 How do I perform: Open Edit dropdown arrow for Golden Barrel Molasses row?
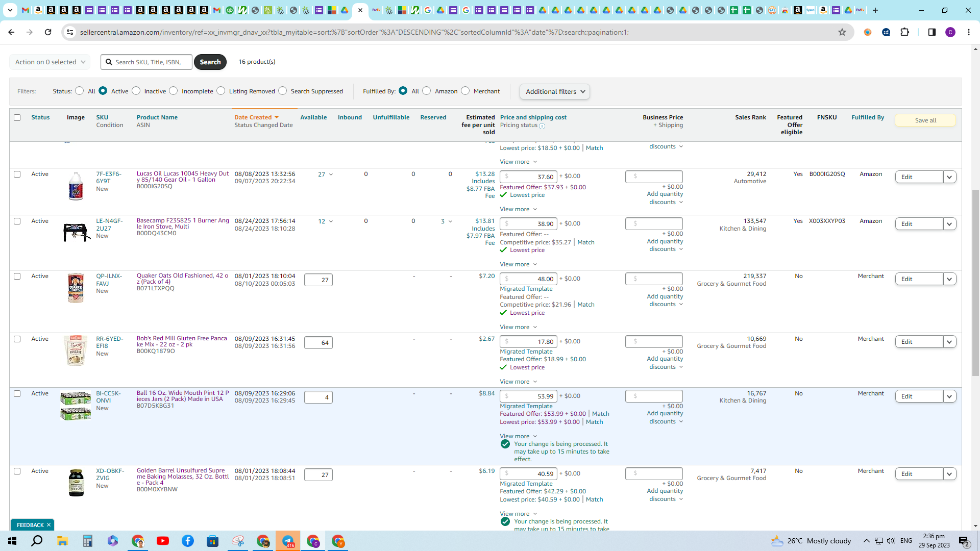[x=949, y=474]
